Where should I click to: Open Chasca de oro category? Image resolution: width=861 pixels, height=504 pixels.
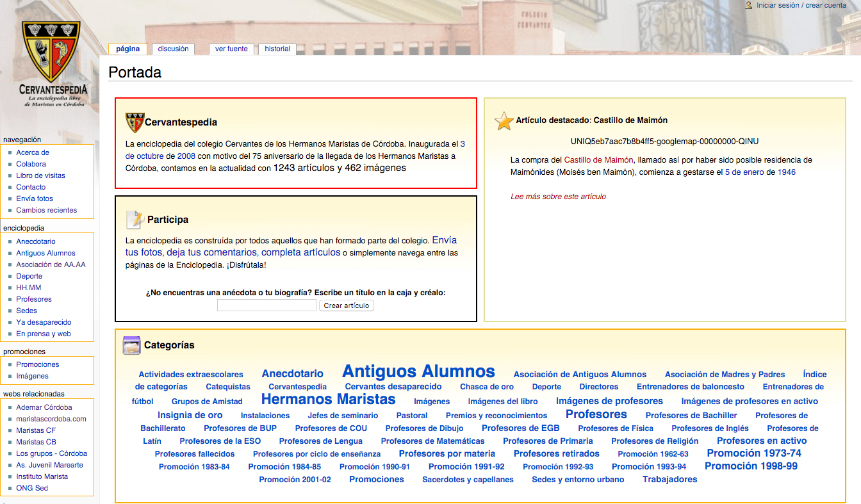point(487,387)
